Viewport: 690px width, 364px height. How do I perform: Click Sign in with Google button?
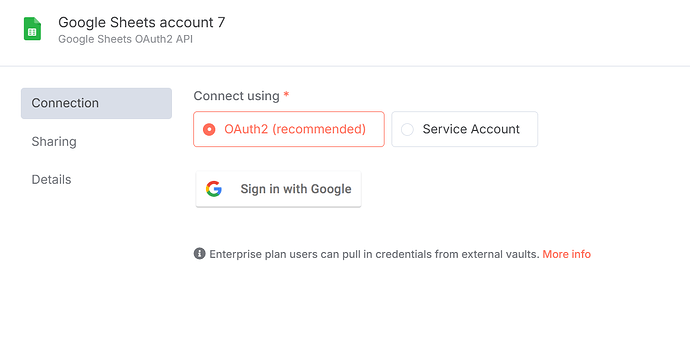(x=279, y=189)
